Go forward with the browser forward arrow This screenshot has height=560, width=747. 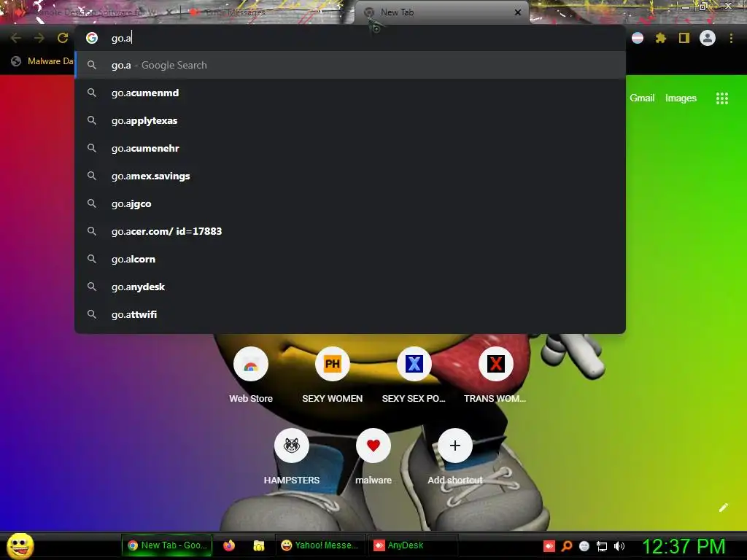pyautogui.click(x=39, y=38)
